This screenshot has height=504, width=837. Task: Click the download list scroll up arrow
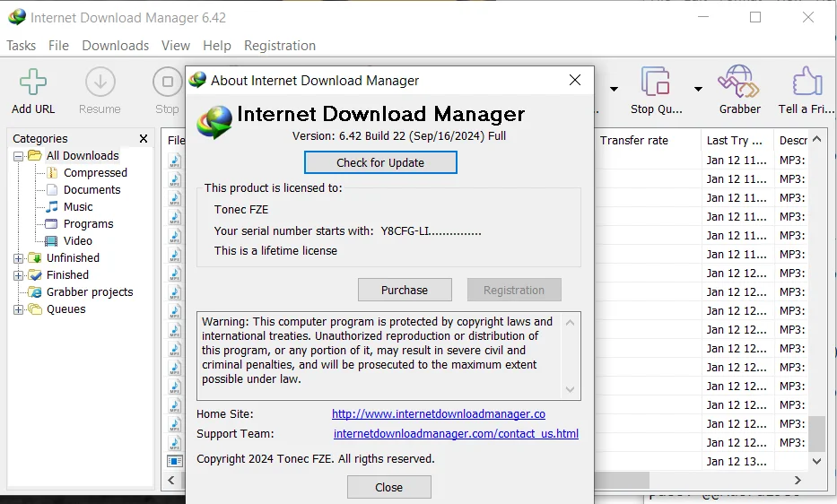click(816, 139)
